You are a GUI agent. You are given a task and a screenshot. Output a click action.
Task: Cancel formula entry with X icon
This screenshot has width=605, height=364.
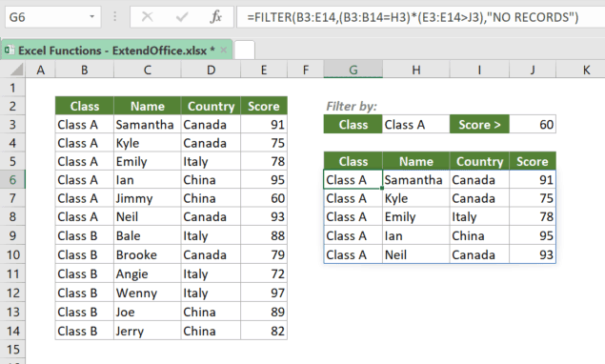(148, 16)
